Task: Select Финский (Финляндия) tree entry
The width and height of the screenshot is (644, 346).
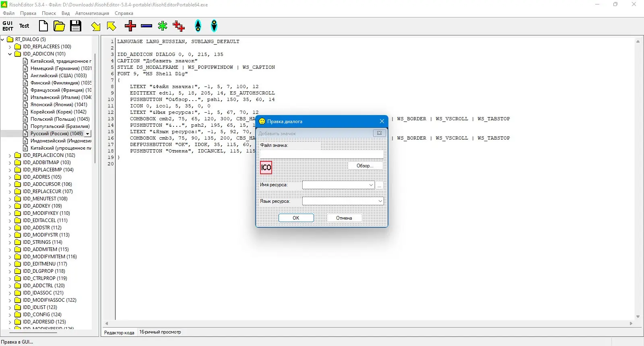Action: 61,83
